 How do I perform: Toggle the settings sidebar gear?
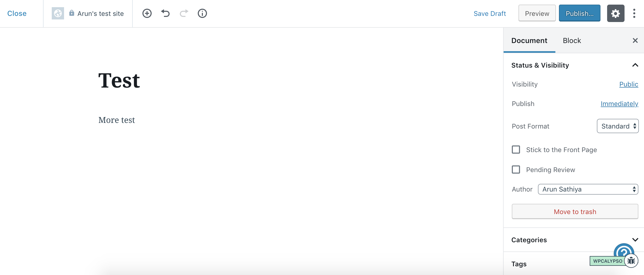[x=616, y=13]
